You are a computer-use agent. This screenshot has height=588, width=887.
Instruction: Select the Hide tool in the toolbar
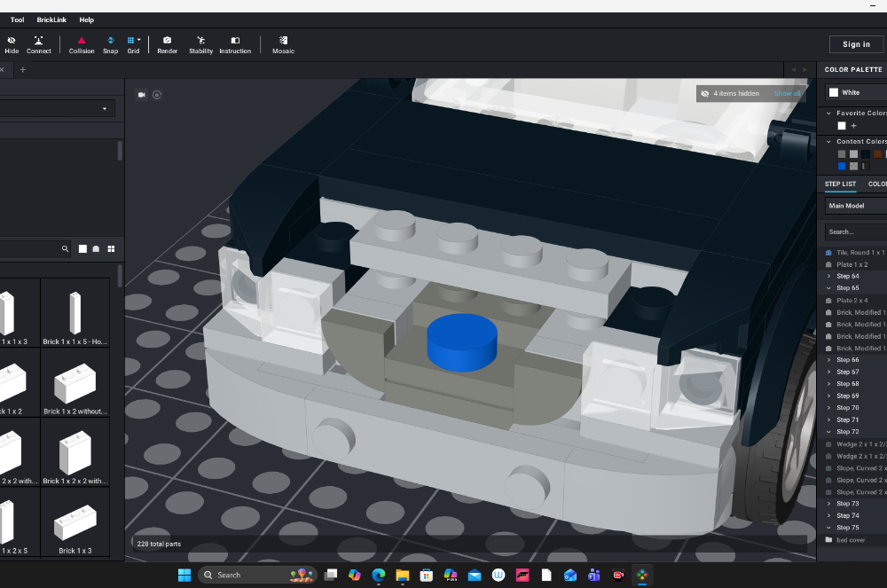(12, 43)
